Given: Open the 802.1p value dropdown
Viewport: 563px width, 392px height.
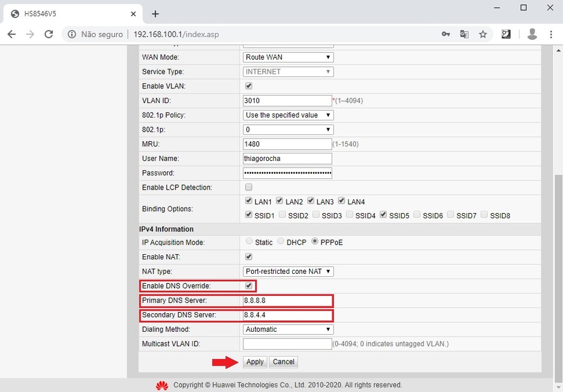Looking at the screenshot, I should point(288,129).
